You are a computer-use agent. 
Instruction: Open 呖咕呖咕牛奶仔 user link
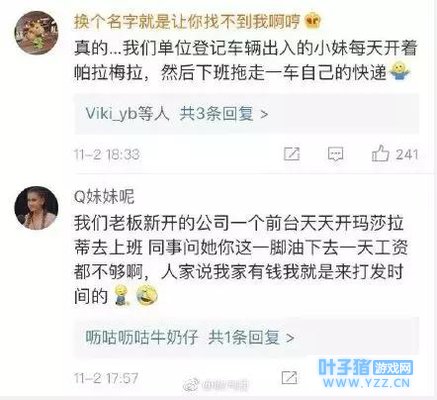tap(142, 337)
